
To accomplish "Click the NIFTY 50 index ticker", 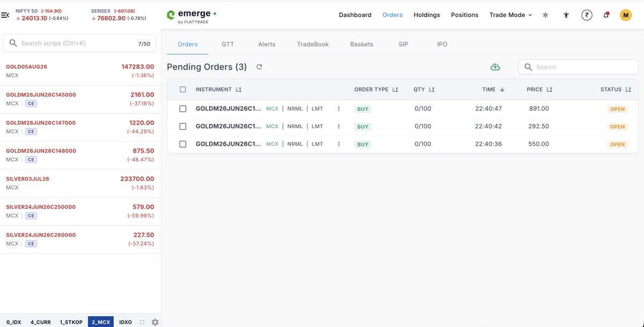I will point(42,14).
